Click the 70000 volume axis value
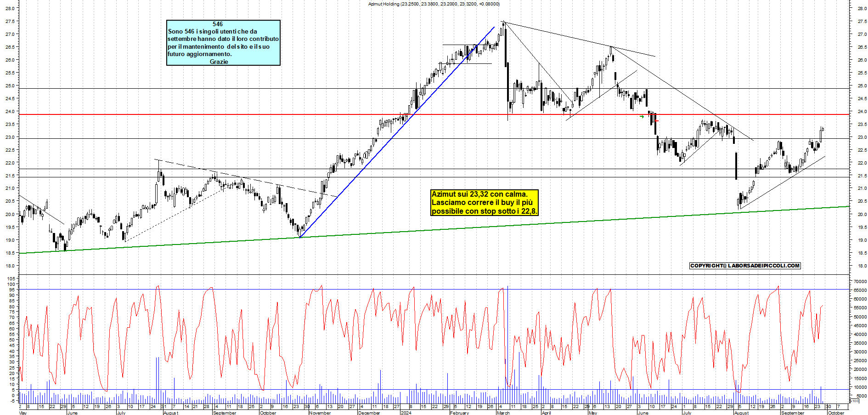Image resolution: width=868 pixels, height=415 pixels. point(860,281)
